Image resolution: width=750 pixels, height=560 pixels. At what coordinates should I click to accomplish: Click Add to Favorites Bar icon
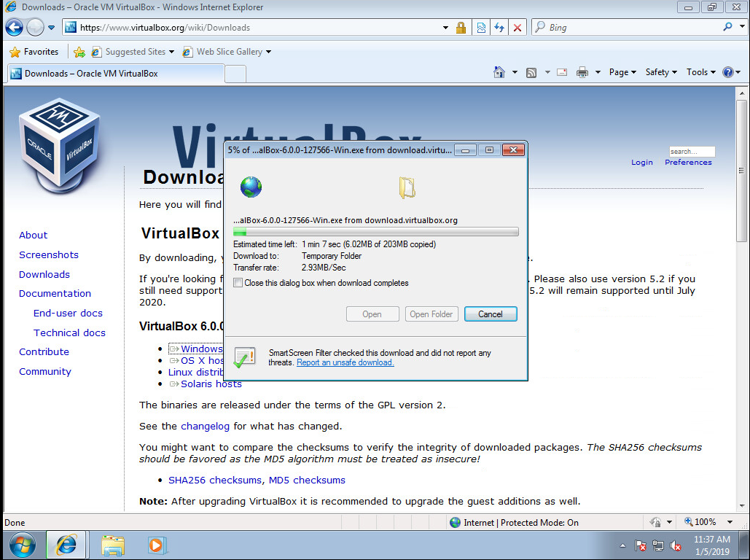(79, 52)
